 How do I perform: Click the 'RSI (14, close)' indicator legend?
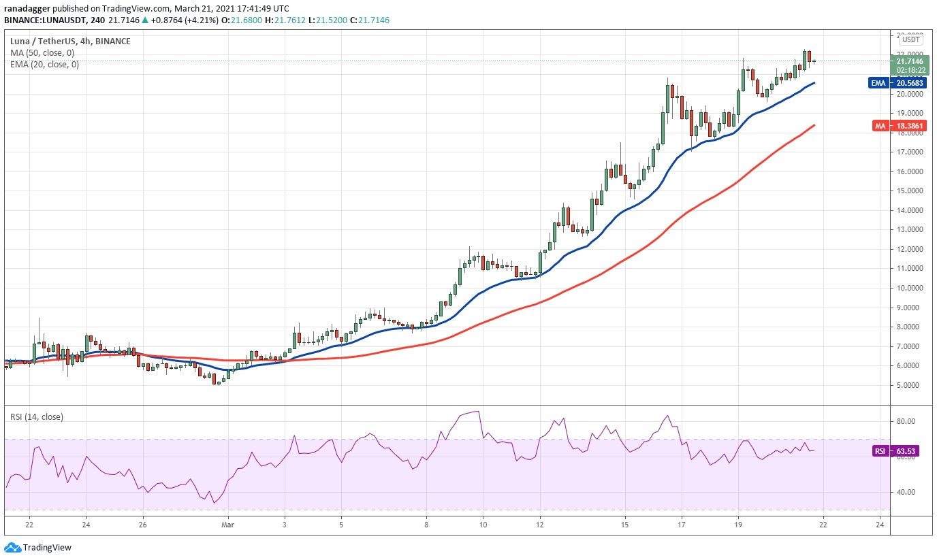[36, 416]
